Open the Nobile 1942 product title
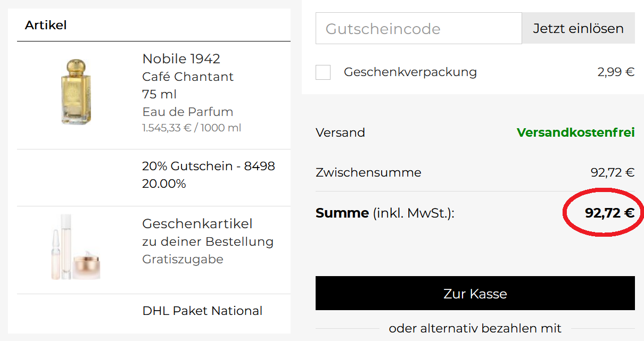Image resolution: width=644 pixels, height=341 pixels. [181, 59]
